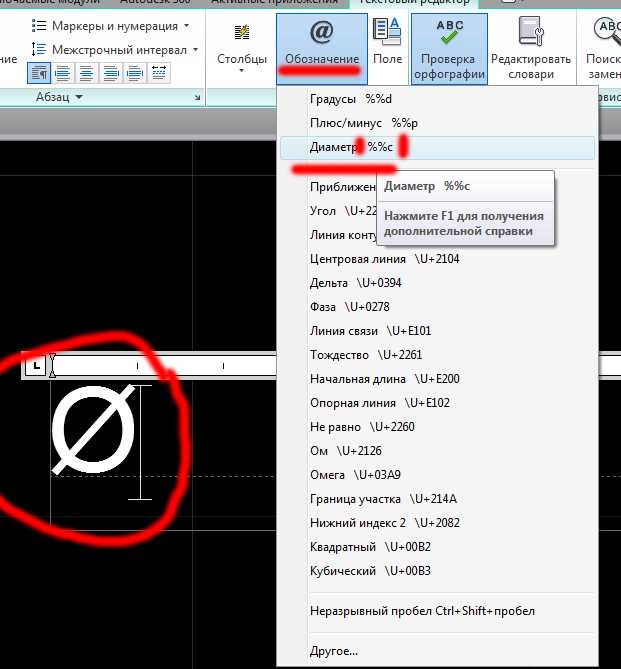This screenshot has height=669, width=621.
Task: Click the Обозначение symbol button
Action: pos(322,48)
